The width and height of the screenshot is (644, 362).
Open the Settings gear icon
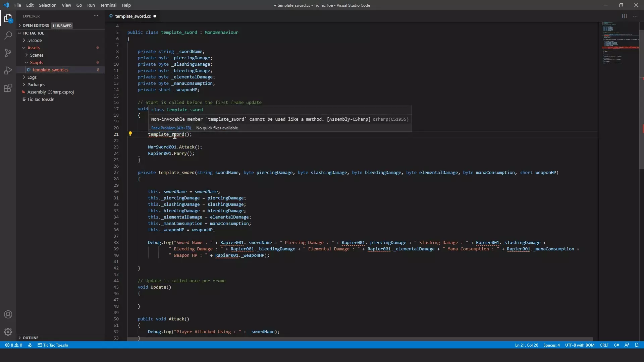(8, 331)
